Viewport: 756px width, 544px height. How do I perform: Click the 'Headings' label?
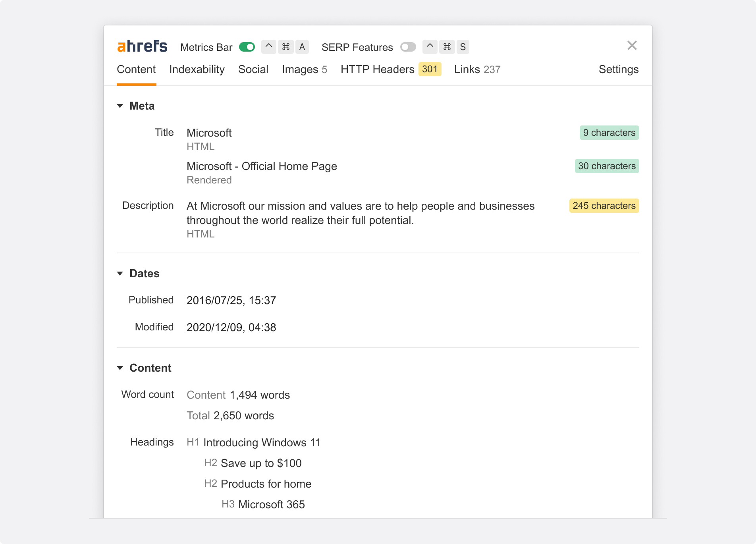coord(152,442)
